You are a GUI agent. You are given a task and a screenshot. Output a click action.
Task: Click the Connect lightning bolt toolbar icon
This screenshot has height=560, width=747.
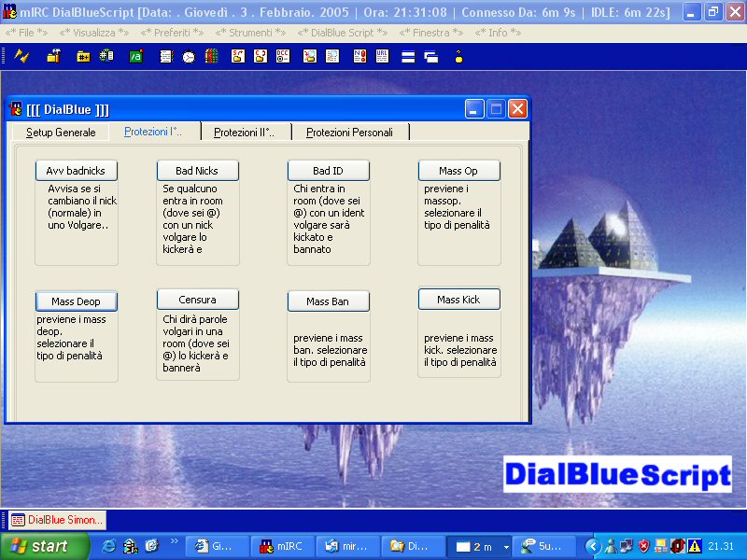pyautogui.click(x=22, y=56)
